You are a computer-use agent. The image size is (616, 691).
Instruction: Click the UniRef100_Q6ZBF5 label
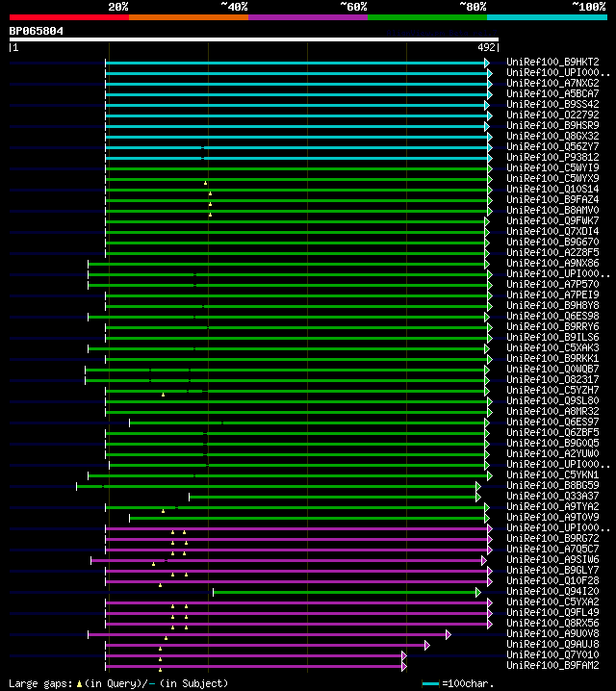coord(552,432)
